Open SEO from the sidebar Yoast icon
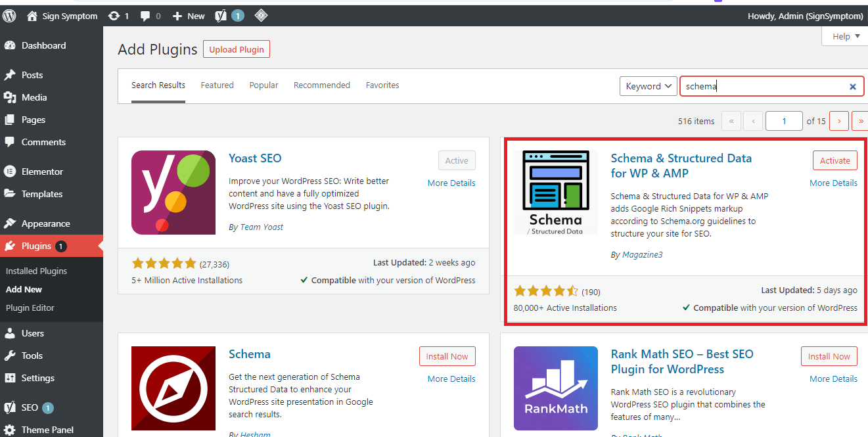Viewport: 868px width, 437px height. [x=10, y=407]
